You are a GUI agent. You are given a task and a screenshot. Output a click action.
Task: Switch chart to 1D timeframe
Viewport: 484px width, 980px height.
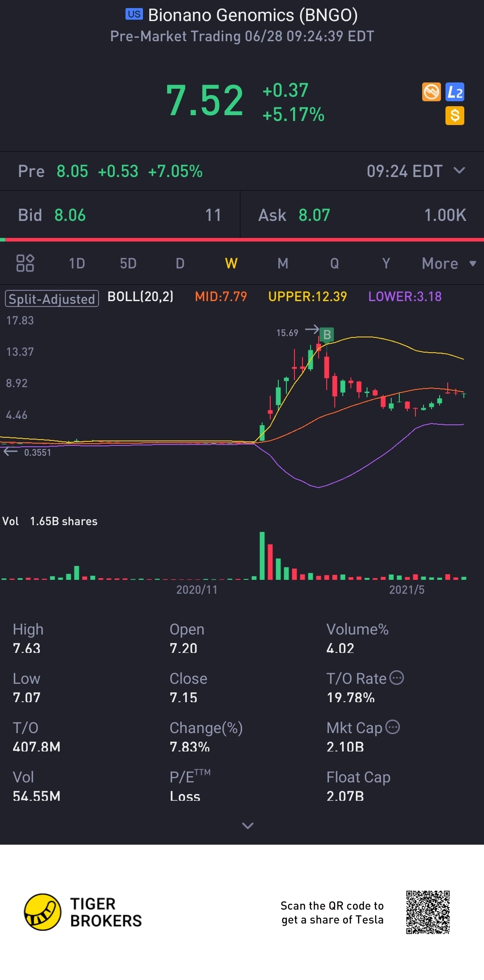(77, 263)
